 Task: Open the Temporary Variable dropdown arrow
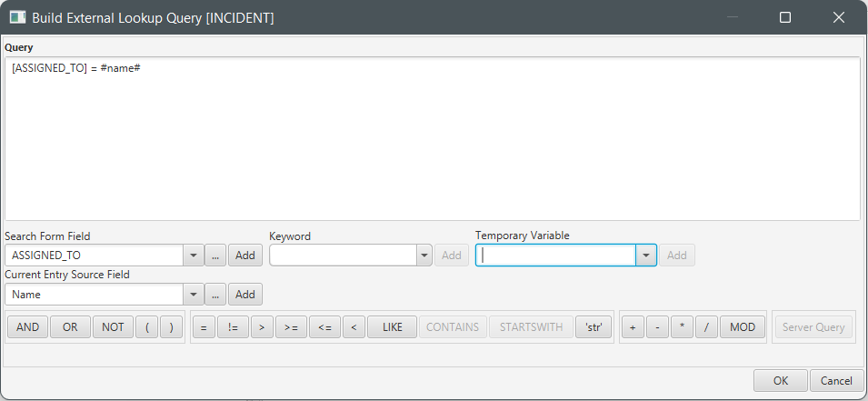(x=646, y=256)
